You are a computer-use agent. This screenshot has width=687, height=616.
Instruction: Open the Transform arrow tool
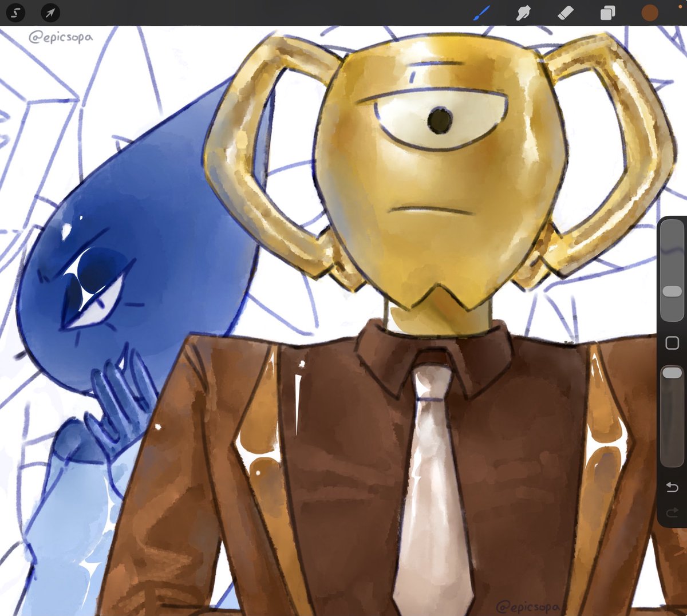51,12
